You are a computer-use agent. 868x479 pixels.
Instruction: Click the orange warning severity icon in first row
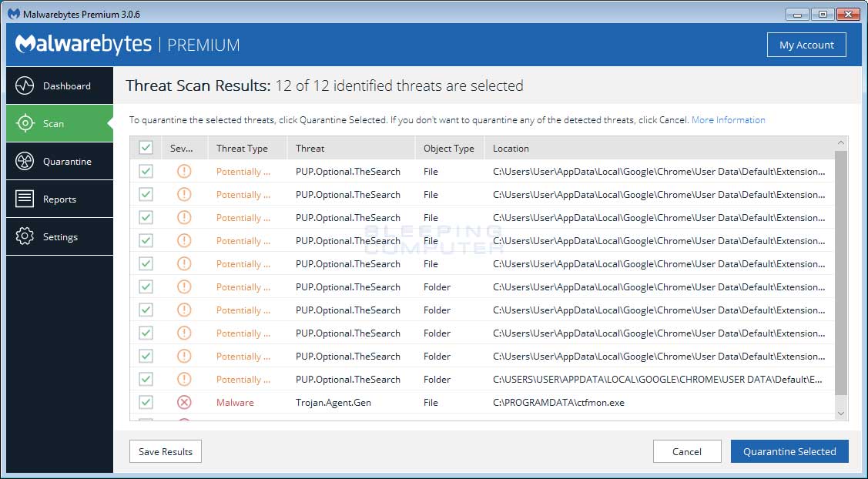tap(184, 171)
